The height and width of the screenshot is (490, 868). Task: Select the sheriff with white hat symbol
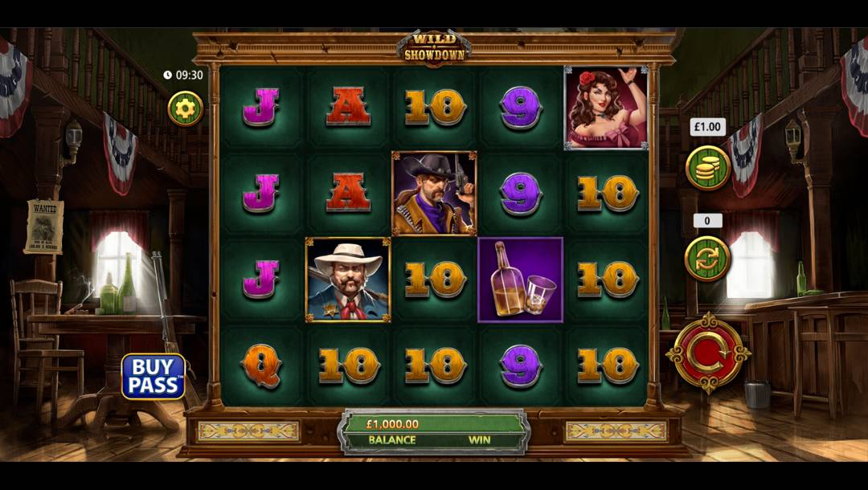click(x=348, y=280)
